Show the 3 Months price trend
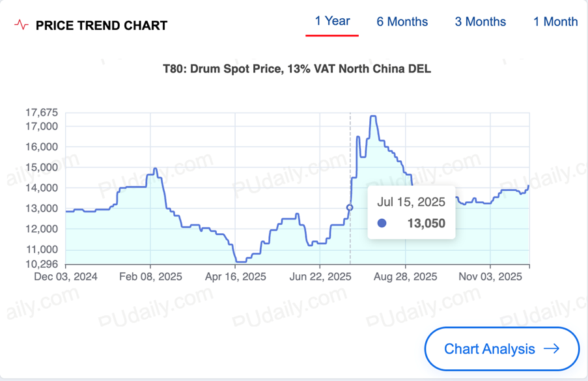588x381 pixels. coord(480,21)
